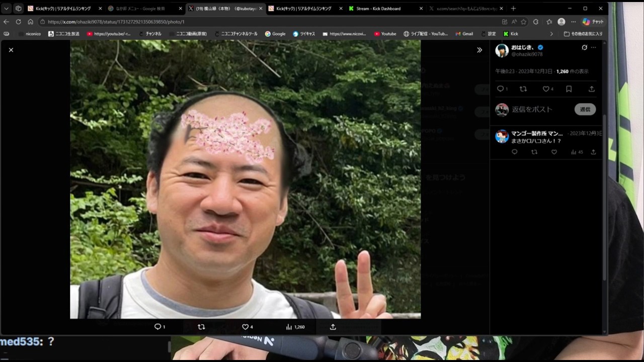Viewport: 644px width, 362px height.
Task: Open the Copilot チャット button
Action: (593, 22)
